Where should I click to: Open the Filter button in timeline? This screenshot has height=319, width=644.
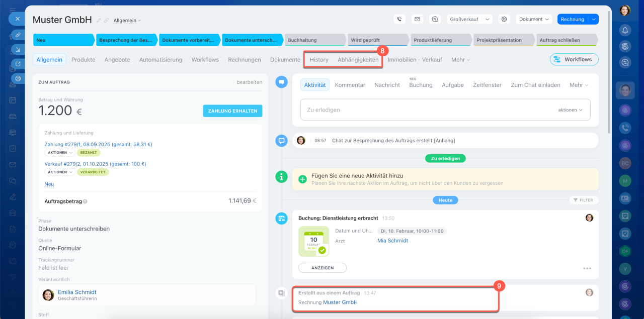pos(584,200)
